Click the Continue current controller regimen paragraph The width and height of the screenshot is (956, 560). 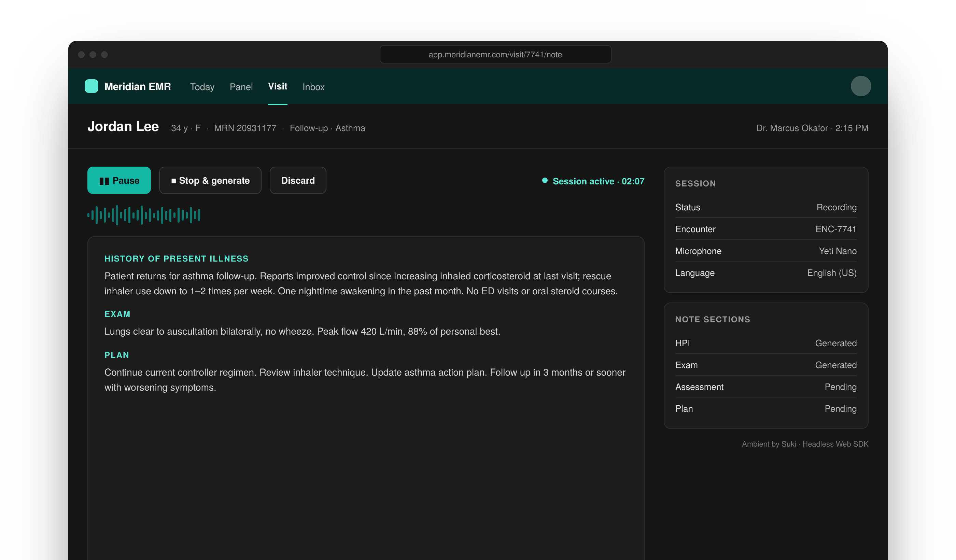click(365, 380)
